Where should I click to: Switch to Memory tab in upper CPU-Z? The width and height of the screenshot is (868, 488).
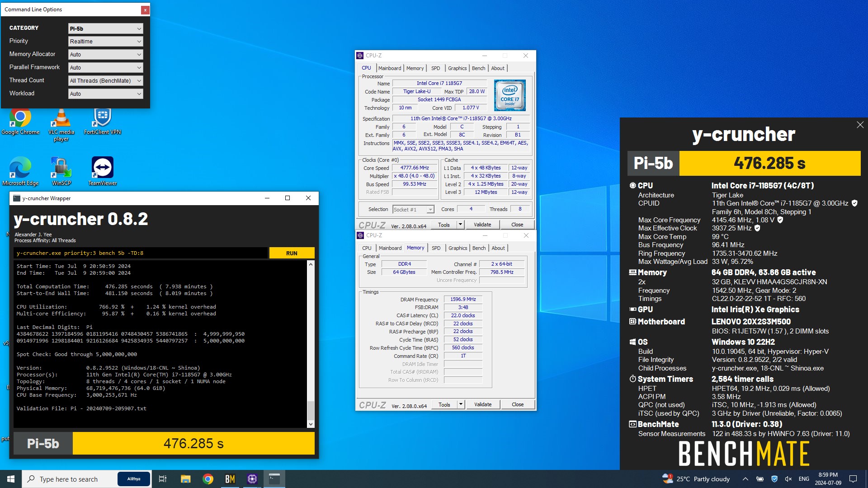pos(415,68)
